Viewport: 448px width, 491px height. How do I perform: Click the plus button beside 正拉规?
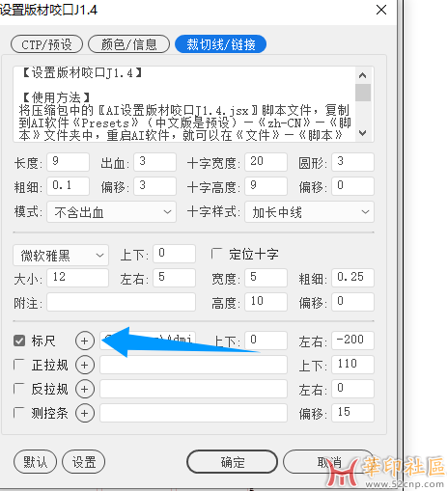click(x=85, y=365)
